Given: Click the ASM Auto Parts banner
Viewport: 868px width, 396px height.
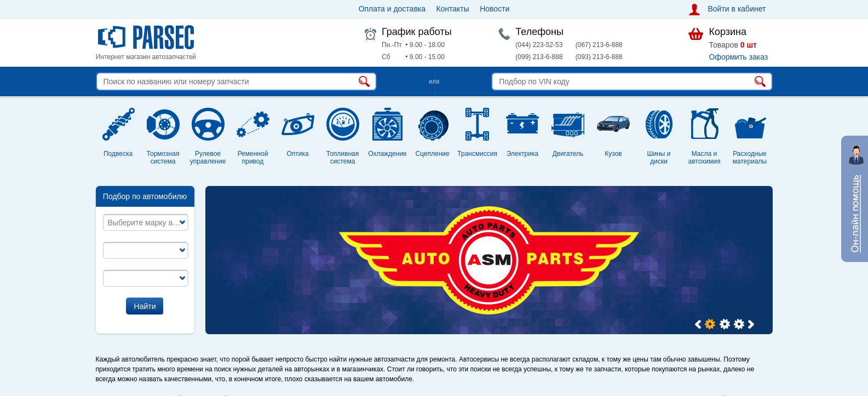Looking at the screenshot, I should pyautogui.click(x=489, y=260).
